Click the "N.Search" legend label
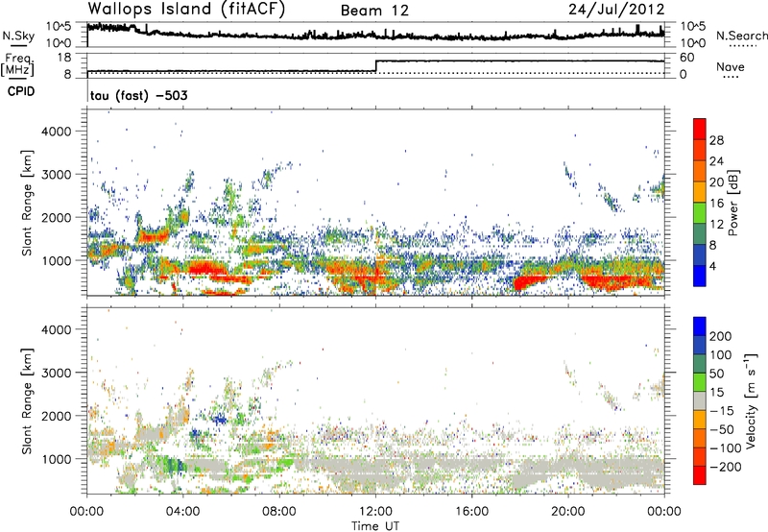The width and height of the screenshot is (768, 532). click(x=742, y=36)
